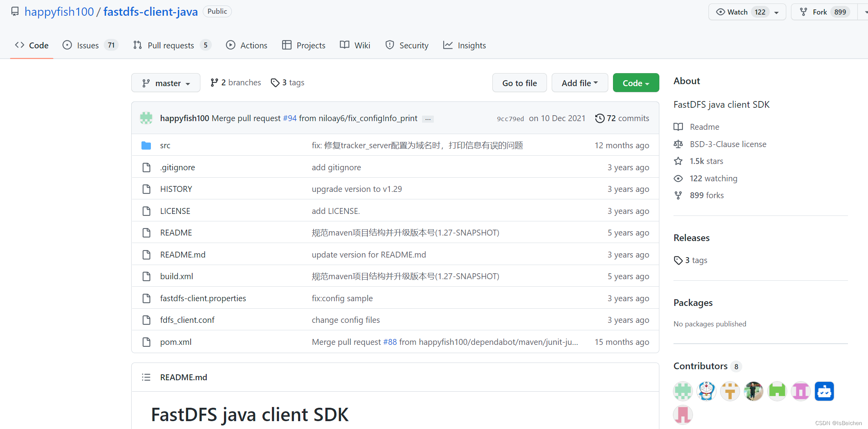Image resolution: width=868 pixels, height=429 pixels.
Task: Open the green Code dropdown button
Action: 636,83
